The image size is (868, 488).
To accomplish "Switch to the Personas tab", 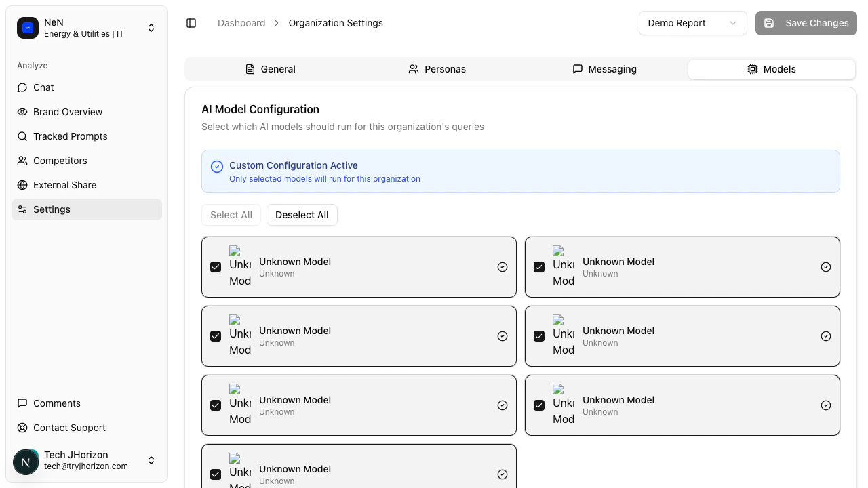I will [x=437, y=69].
